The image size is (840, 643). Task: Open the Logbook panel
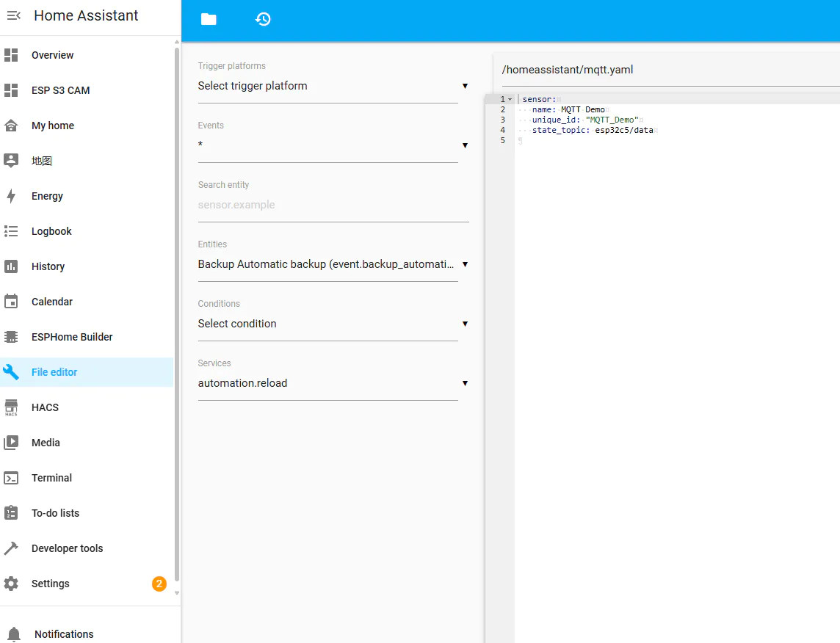(x=51, y=231)
